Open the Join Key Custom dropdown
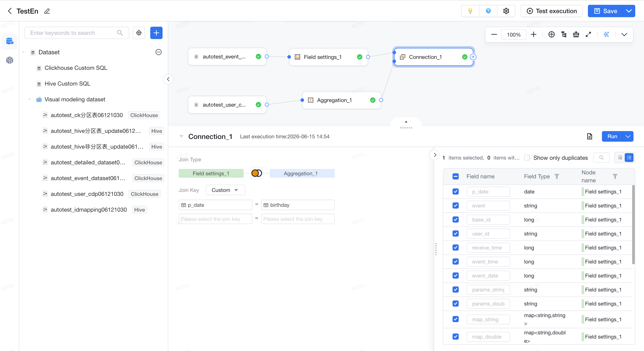 coord(225,190)
